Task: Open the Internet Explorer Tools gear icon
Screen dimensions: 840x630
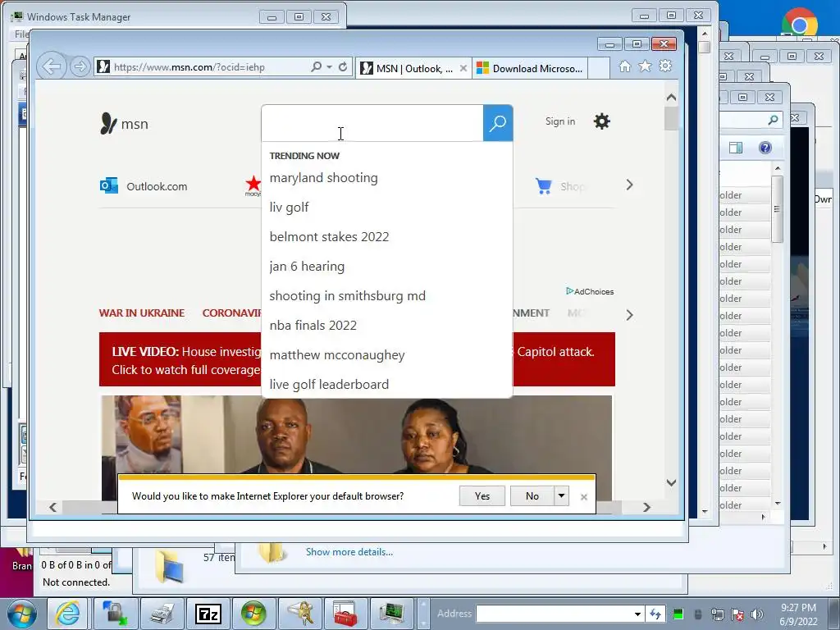Action: 665,66
